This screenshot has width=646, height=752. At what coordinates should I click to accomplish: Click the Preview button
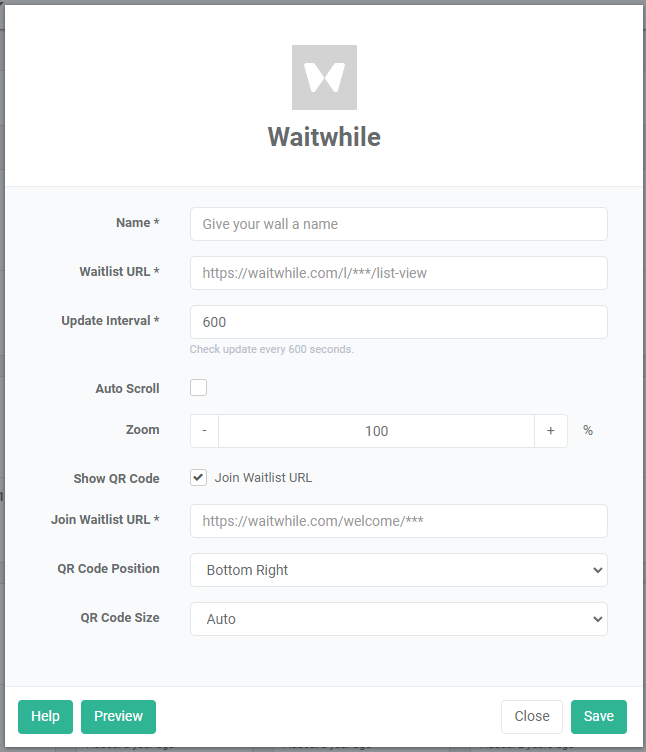point(118,717)
